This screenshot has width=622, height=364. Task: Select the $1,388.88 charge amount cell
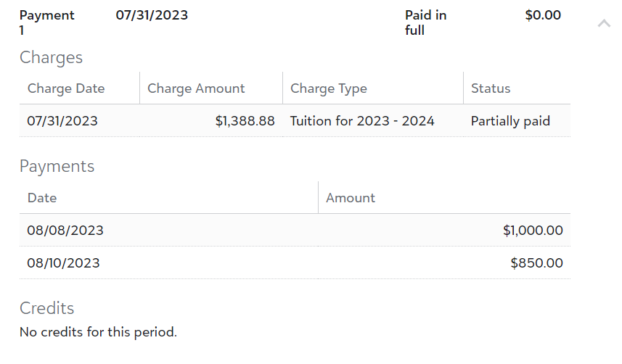(x=245, y=121)
